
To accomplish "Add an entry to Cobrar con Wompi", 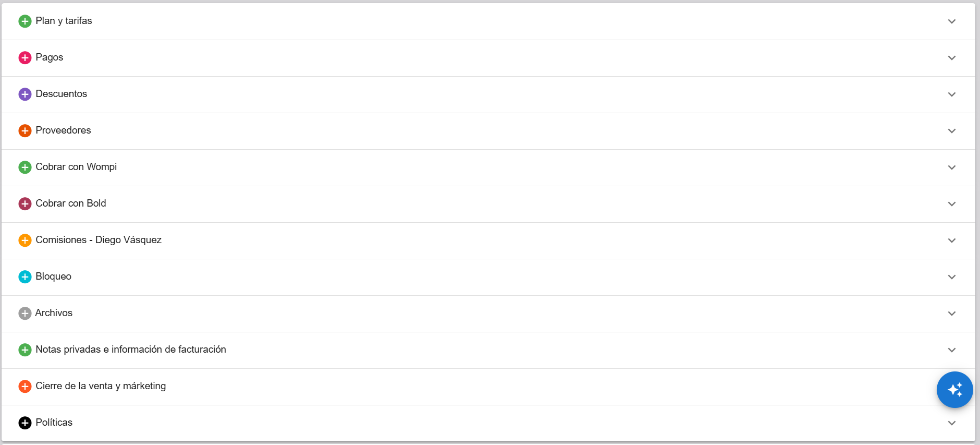I will tap(25, 167).
